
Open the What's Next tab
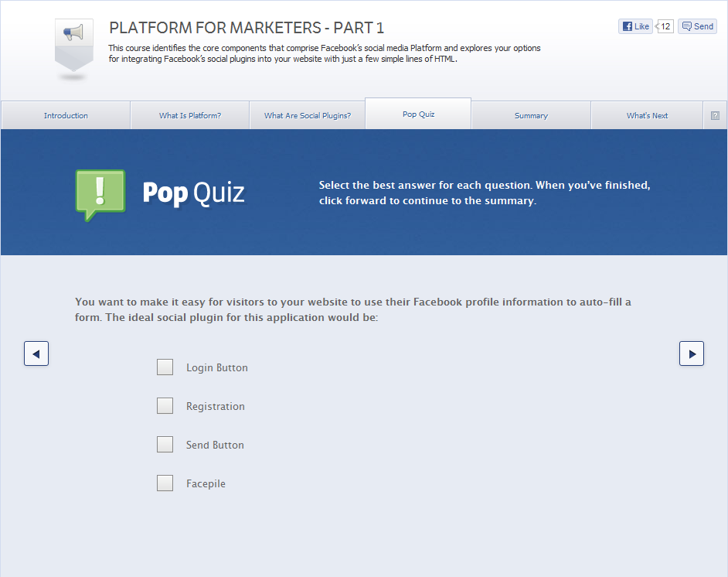647,115
